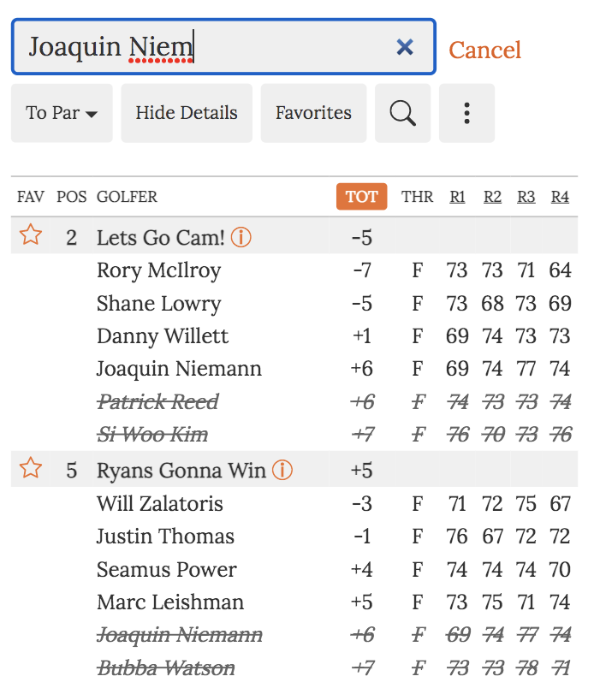Sort by R4 column header
The width and height of the screenshot is (594, 700).
coord(560,197)
